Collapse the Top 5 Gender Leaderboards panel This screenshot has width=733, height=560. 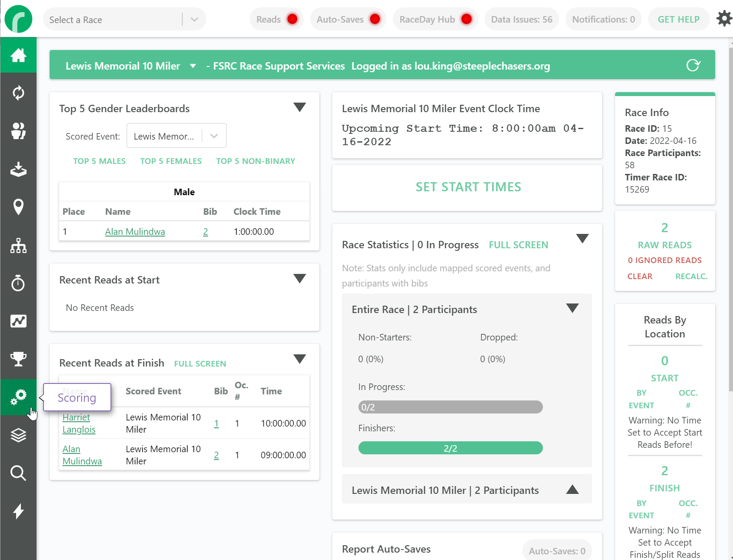300,107
